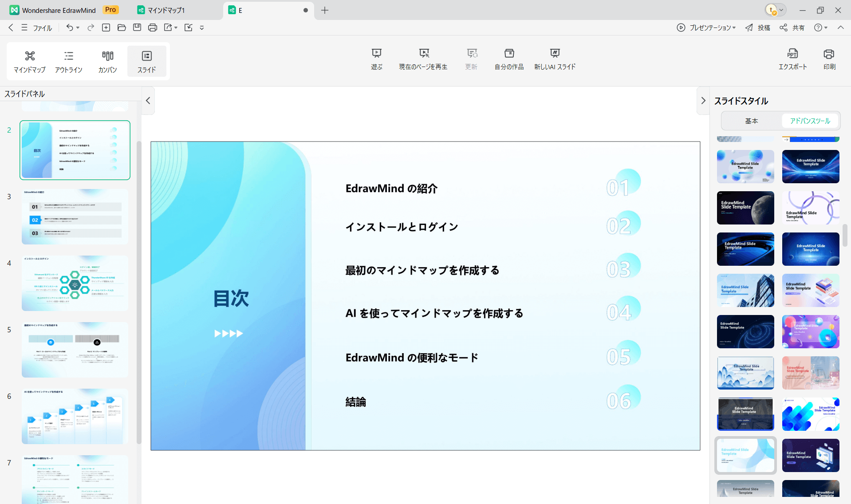Switch to the マインドマップ1 document tab
The width and height of the screenshot is (851, 504).
coord(166,10)
